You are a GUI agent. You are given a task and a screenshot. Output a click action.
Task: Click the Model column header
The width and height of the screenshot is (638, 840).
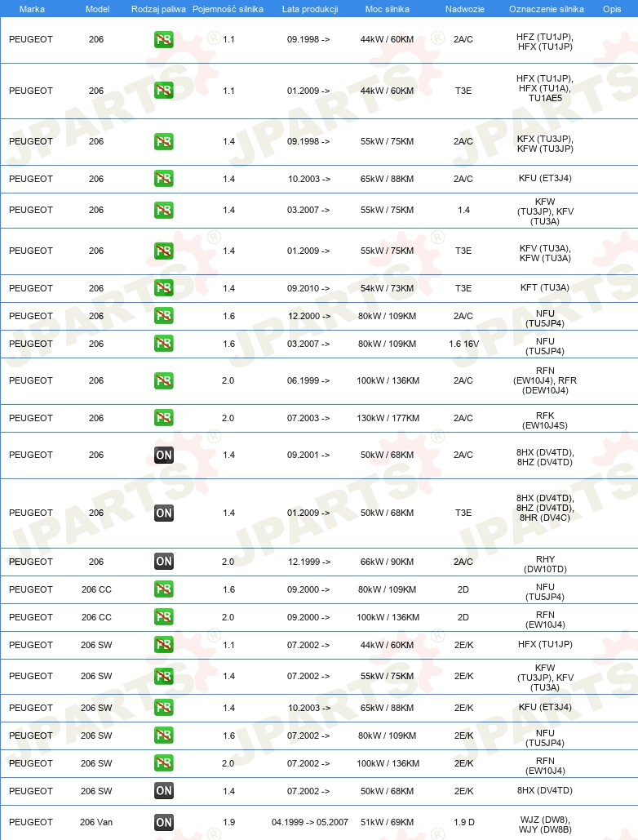tap(97, 9)
